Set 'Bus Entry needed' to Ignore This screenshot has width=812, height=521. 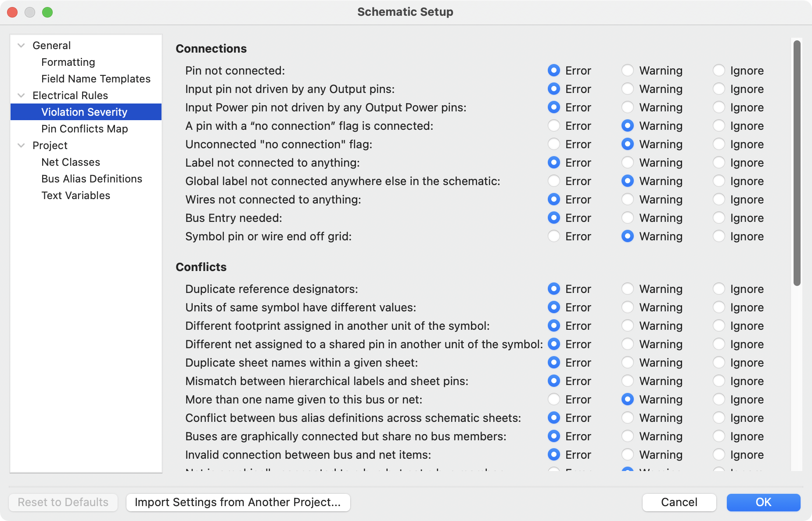coord(719,218)
